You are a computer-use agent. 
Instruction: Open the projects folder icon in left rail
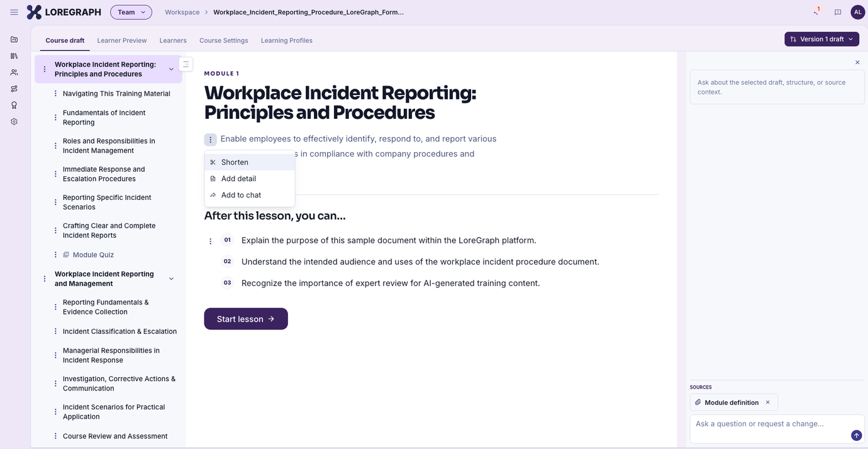coord(14,39)
